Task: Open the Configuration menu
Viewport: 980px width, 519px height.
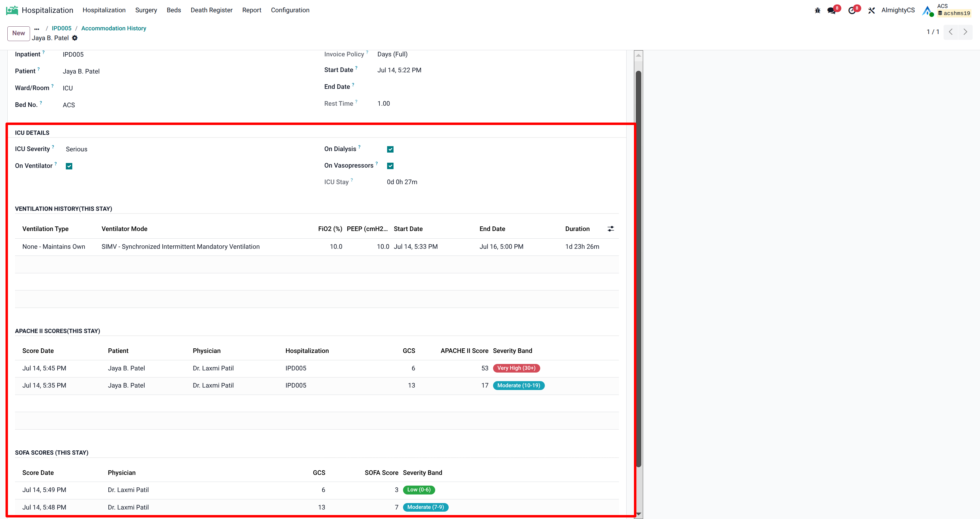Action: pos(290,10)
